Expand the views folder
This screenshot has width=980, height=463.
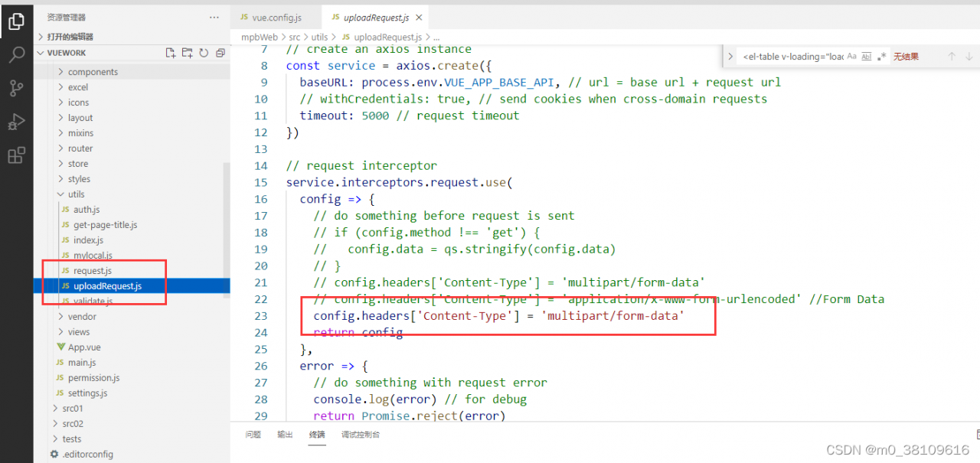[x=62, y=332]
